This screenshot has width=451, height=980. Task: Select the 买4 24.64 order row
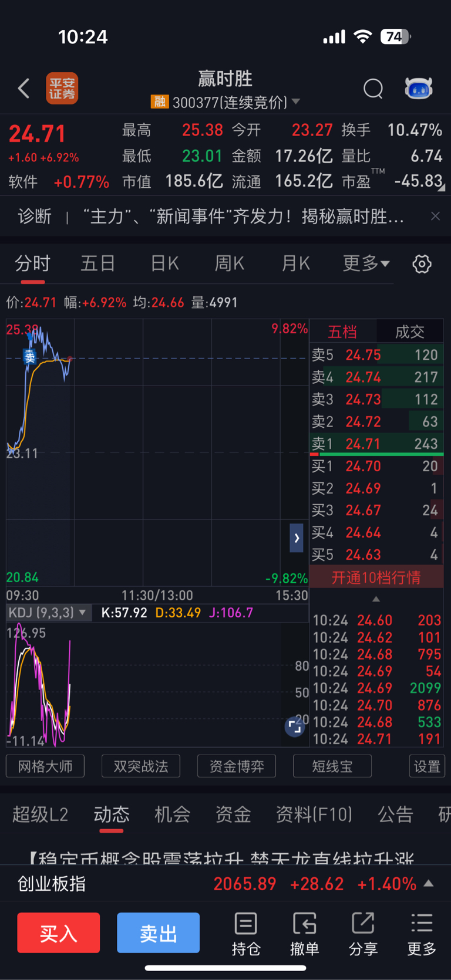pyautogui.click(x=376, y=533)
